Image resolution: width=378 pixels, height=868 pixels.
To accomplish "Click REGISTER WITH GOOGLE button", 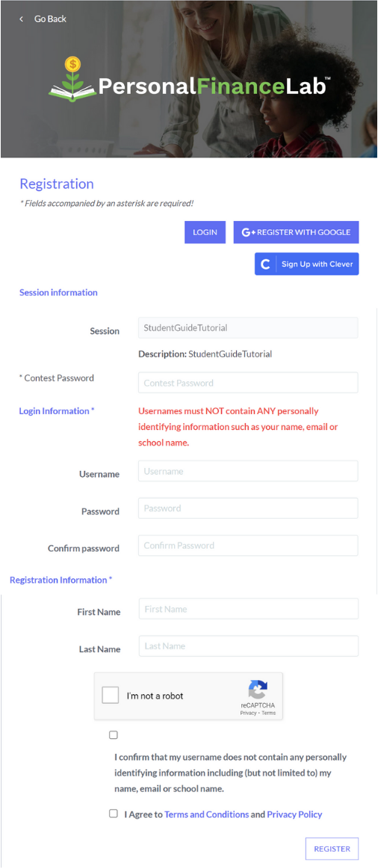I will (297, 233).
